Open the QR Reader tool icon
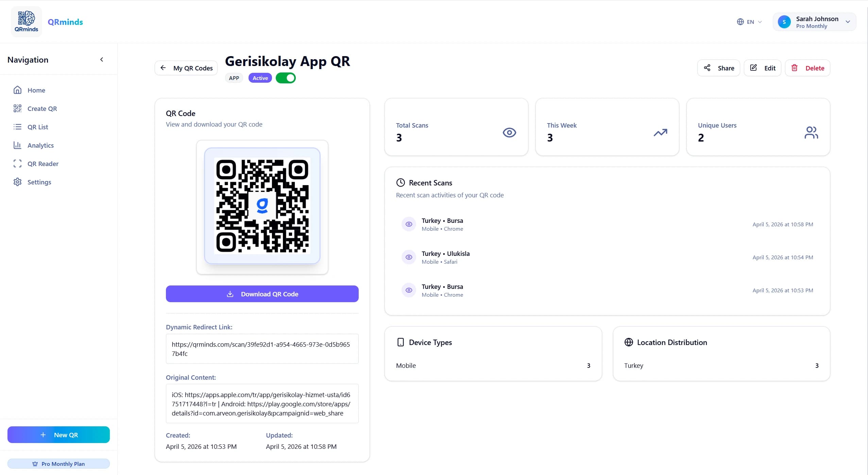Screen dimensions: 868x475 17,164
